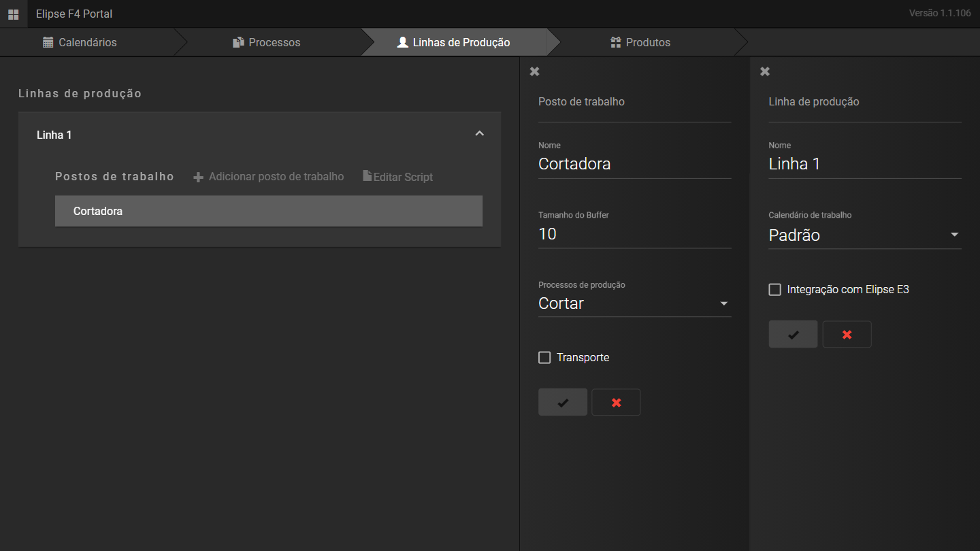Screen dimensions: 980x551
Task: Open the Calendário de trabalho dropdown
Action: (x=865, y=235)
